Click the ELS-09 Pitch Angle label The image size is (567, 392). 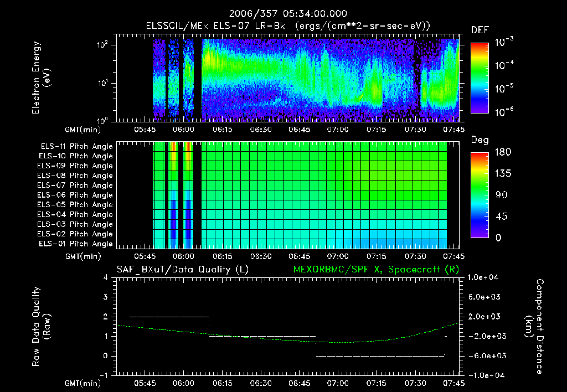pos(75,166)
